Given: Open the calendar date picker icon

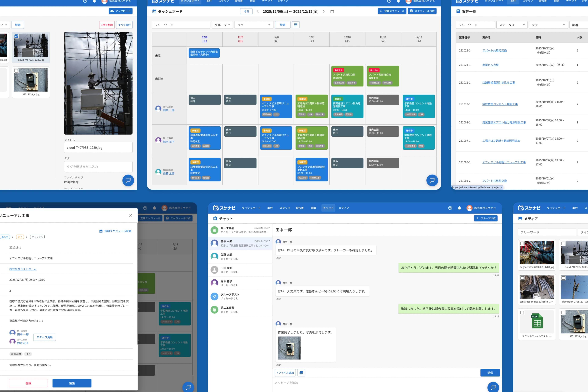Looking at the screenshot, I should 332,11.
